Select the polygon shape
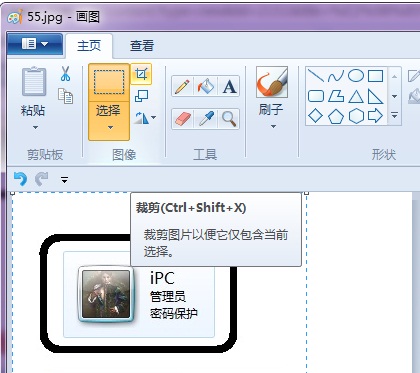Screen dimensions: 420x373 (336, 96)
